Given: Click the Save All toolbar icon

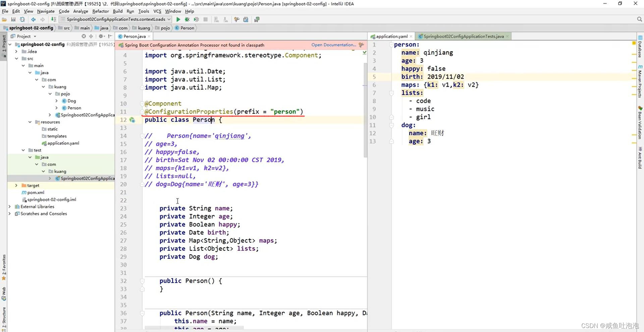Looking at the screenshot, I should click(13, 19).
